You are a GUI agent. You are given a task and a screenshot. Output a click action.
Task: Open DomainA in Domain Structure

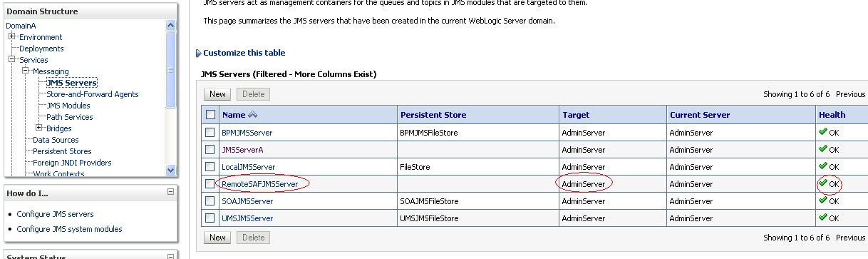coord(21,26)
